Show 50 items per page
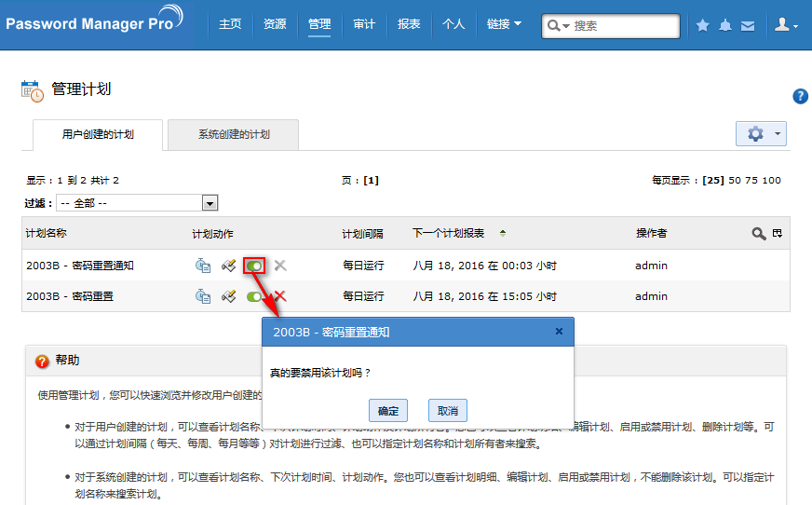 735,180
